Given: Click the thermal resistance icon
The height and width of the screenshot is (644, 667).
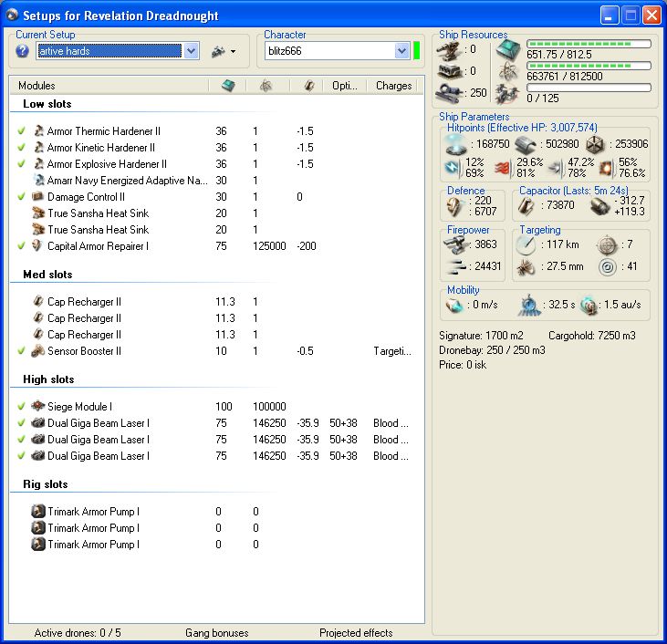Looking at the screenshot, I should coord(503,168).
